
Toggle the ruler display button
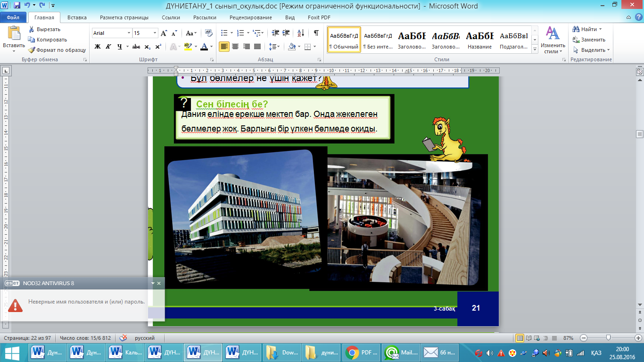coord(640,72)
